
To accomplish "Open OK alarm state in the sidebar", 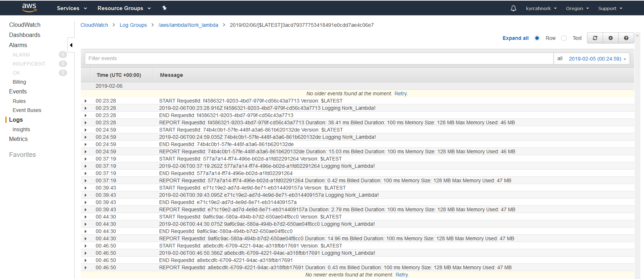I will pos(16,73).
